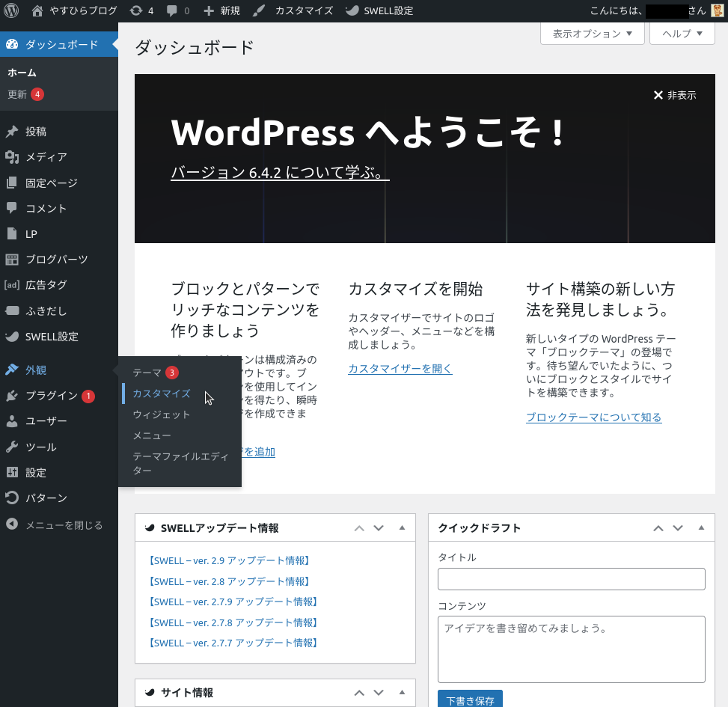Collapse the クイックドラフト panel
This screenshot has height=707, width=728.
[701, 527]
